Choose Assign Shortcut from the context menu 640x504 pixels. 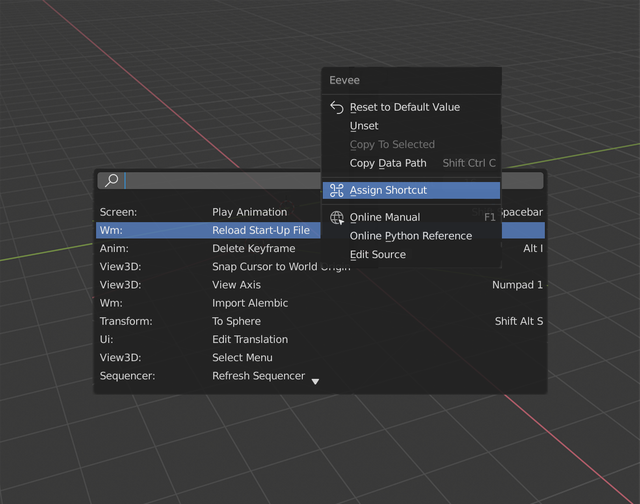tap(411, 191)
